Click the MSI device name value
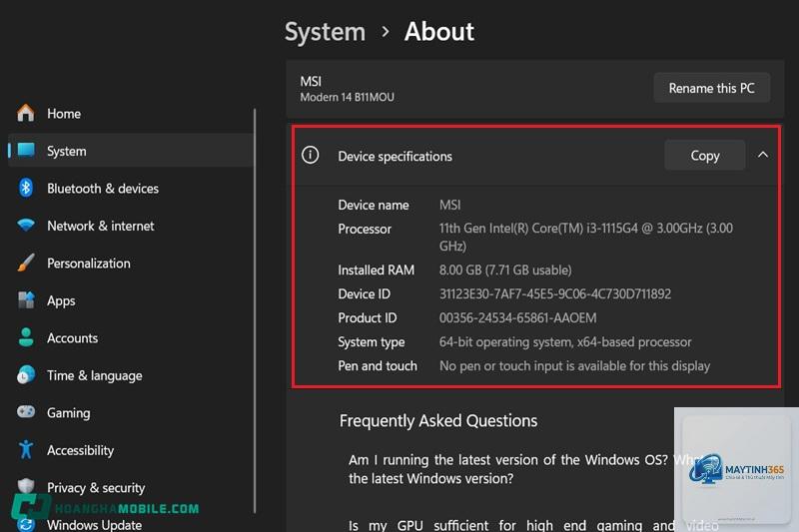This screenshot has height=532, width=799. 450,205
